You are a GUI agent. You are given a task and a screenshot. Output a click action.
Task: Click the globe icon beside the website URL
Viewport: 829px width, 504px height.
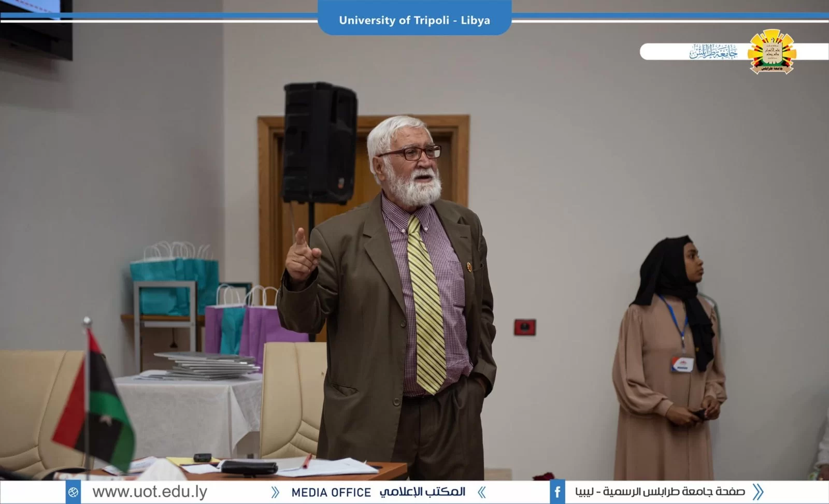point(73,492)
